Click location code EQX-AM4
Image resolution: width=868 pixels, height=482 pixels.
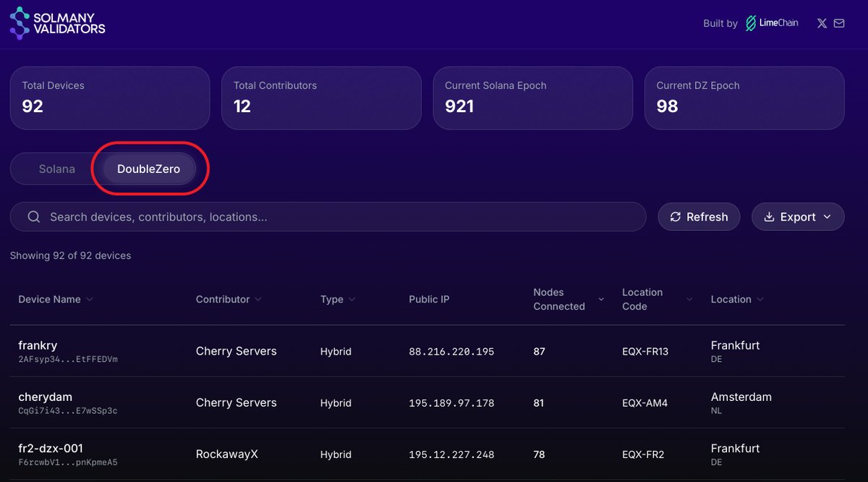(644, 403)
